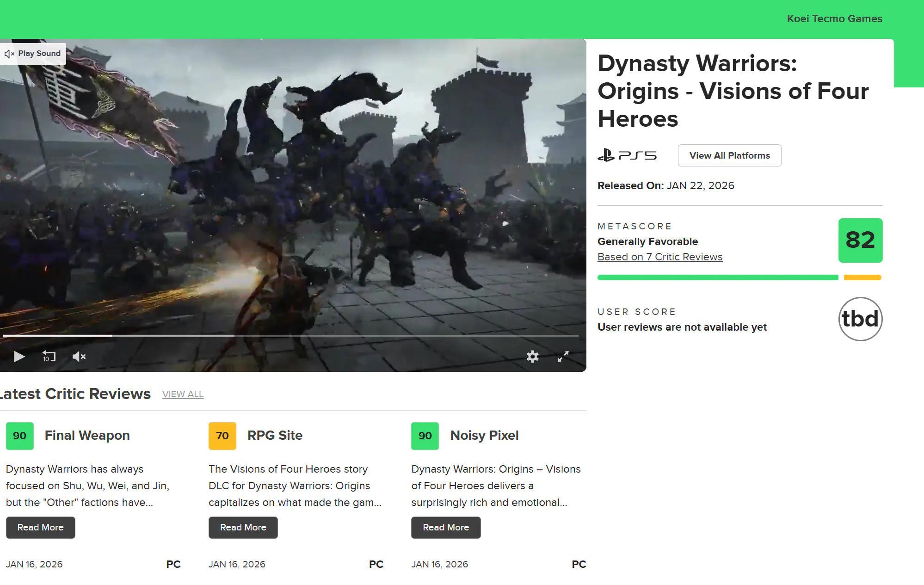Viewport: 924px width, 585px height.
Task: Open the Noisy Pixel publication name
Action: pos(484,436)
